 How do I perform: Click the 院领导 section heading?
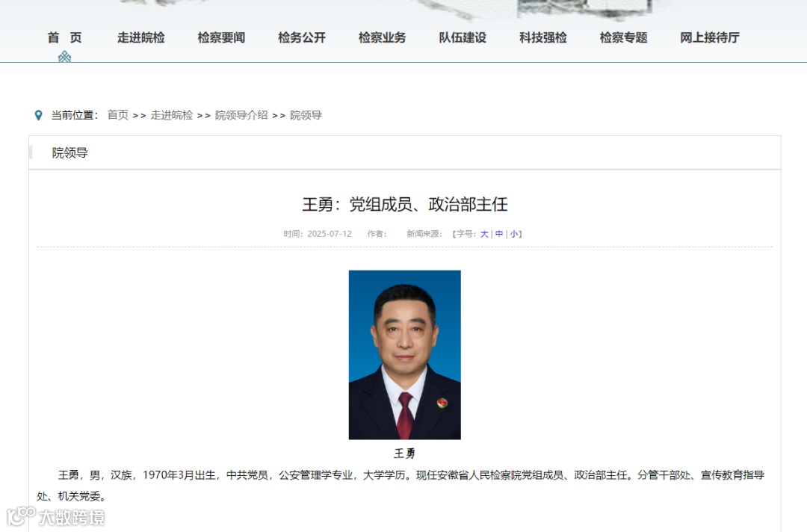coord(69,153)
